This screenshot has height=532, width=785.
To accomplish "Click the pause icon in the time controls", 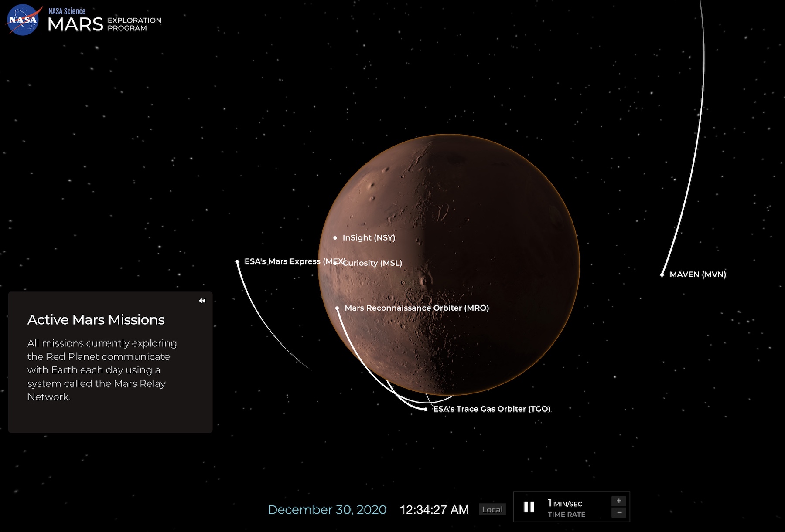I will [x=529, y=506].
